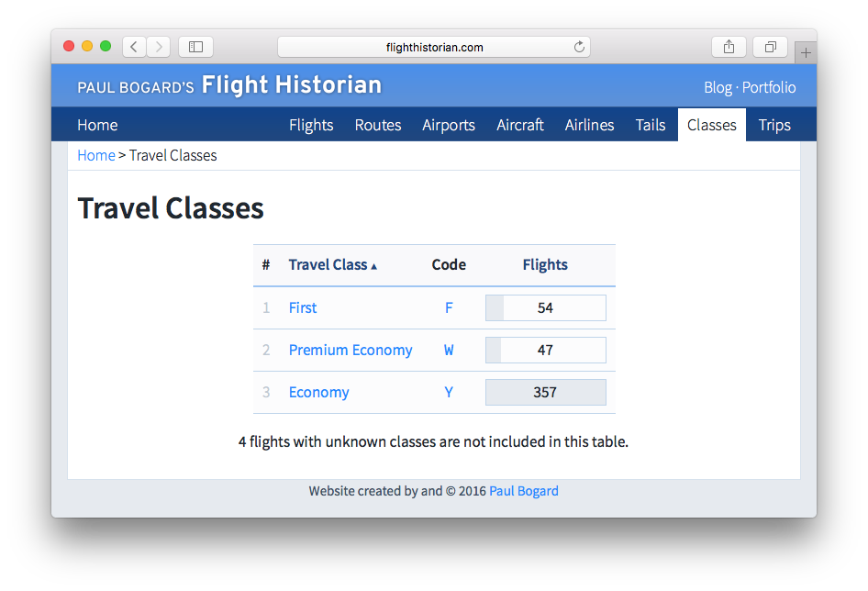Viewport: 868px width, 591px height.
Task: Open the Trips page
Action: pos(774,125)
